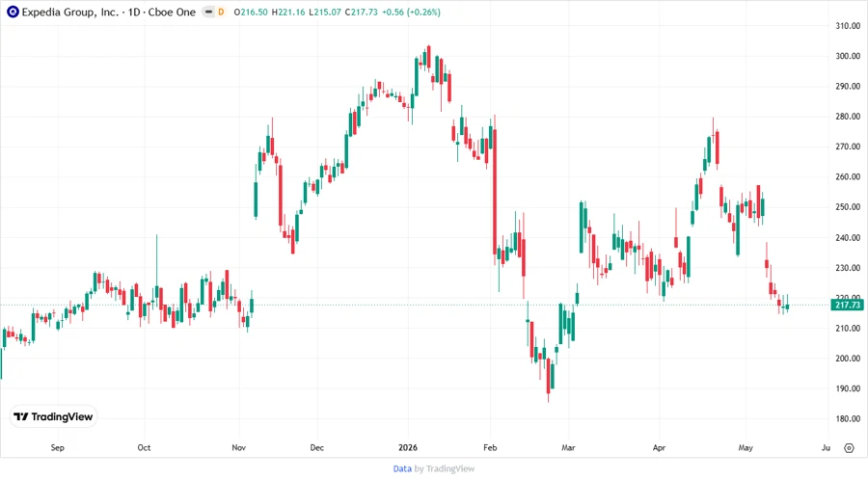Image resolution: width=868 pixels, height=480 pixels.
Task: Click the Nov label on time axis
Action: click(238, 447)
